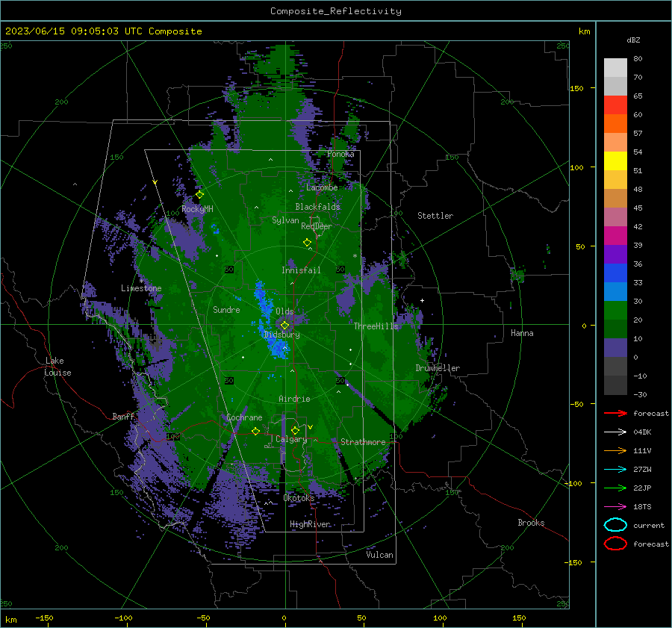672x628 pixels.
Task: Click the Limestone label on the map
Action: pos(141,288)
